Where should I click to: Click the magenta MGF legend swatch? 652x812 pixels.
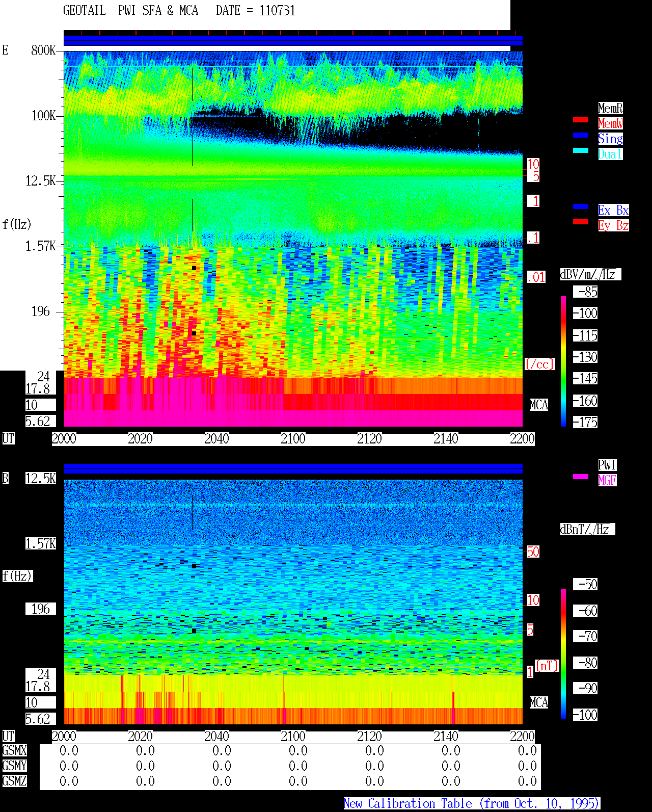(x=581, y=477)
